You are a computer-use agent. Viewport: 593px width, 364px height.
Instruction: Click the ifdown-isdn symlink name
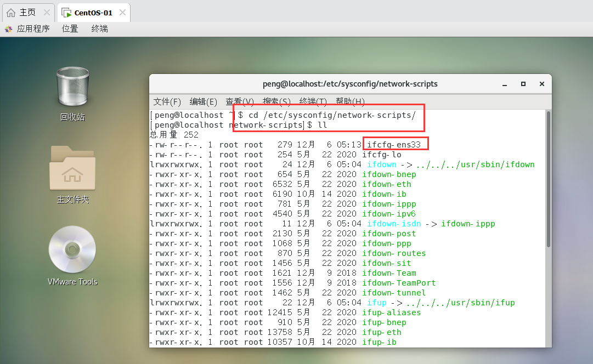tap(394, 224)
